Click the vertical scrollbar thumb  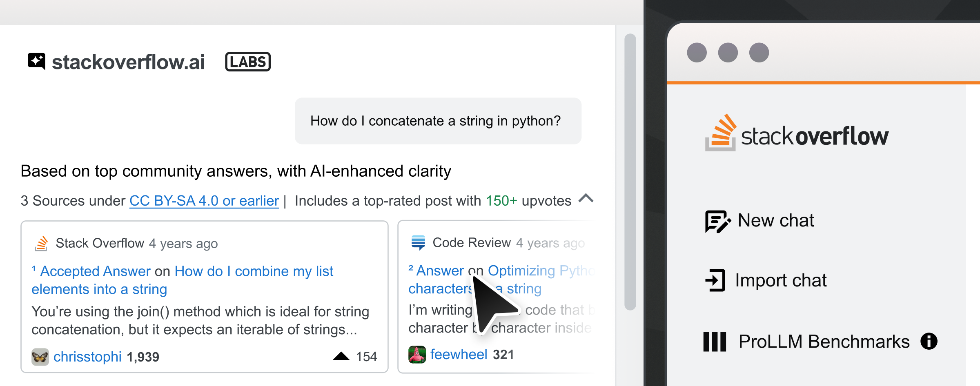tap(630, 171)
